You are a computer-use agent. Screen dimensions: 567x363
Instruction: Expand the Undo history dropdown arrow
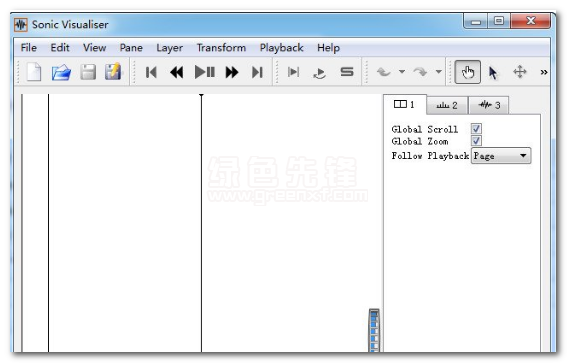click(x=402, y=72)
